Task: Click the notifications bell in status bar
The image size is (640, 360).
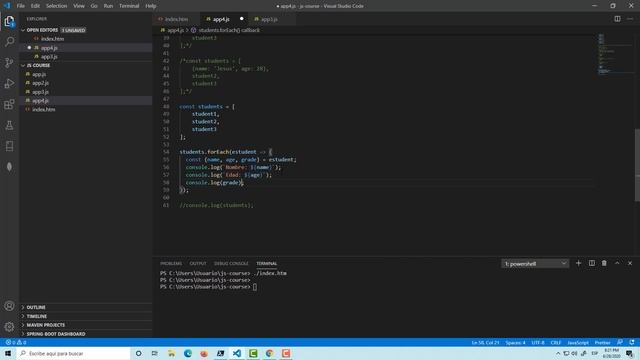Action: click(x=632, y=342)
